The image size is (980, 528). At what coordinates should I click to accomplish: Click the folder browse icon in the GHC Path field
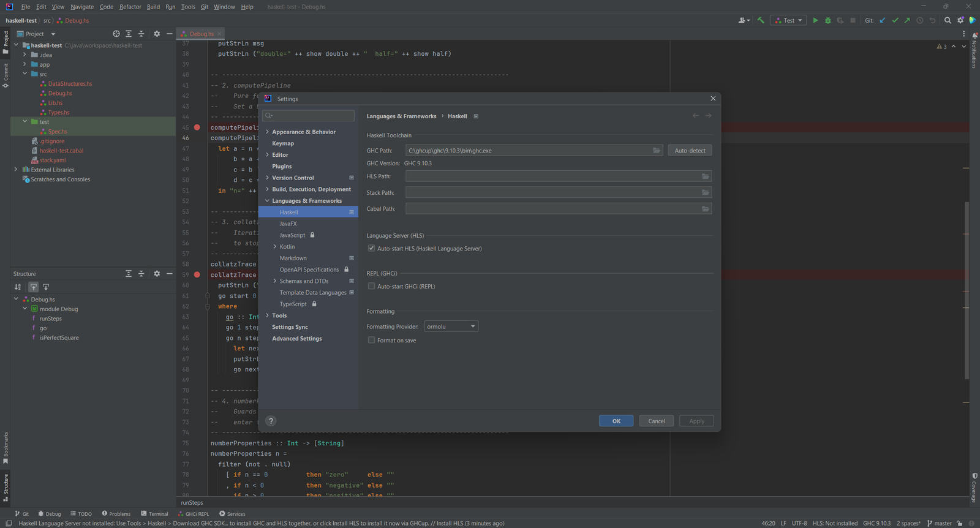click(657, 151)
